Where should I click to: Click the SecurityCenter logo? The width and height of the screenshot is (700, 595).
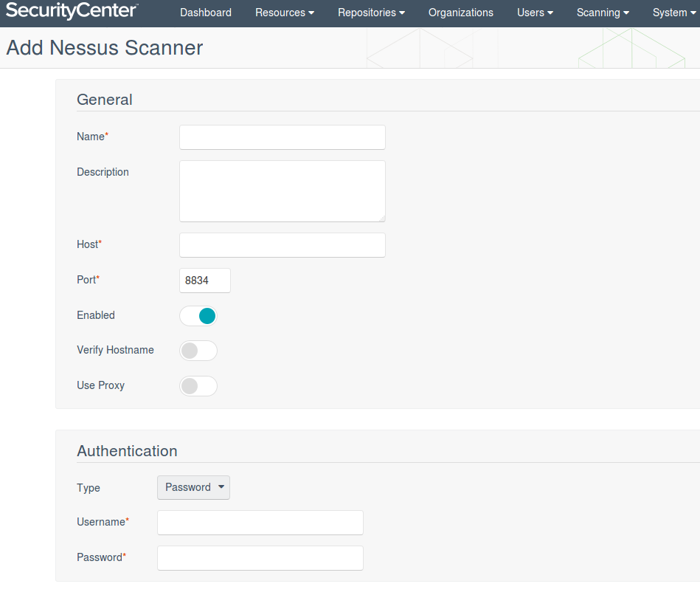pos(72,11)
